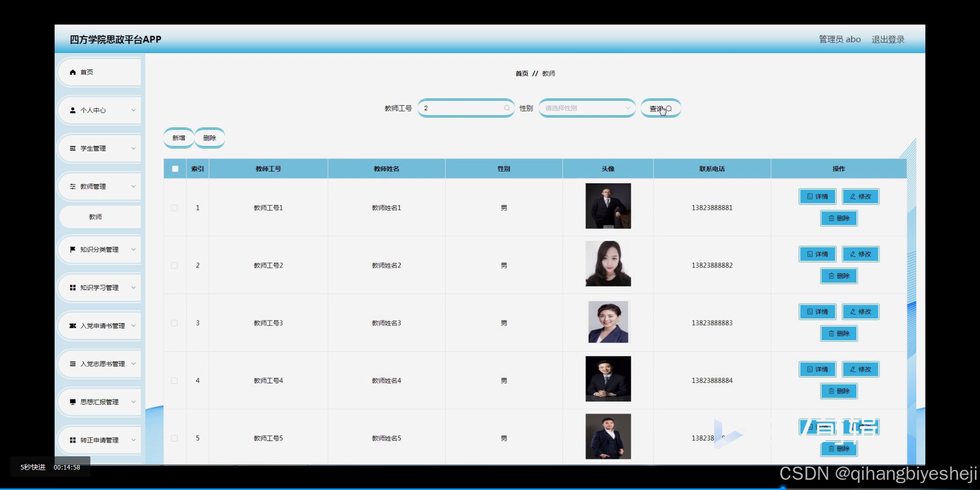Click the 教师管理 sidebar icon
This screenshot has height=490, width=980.
72,186
